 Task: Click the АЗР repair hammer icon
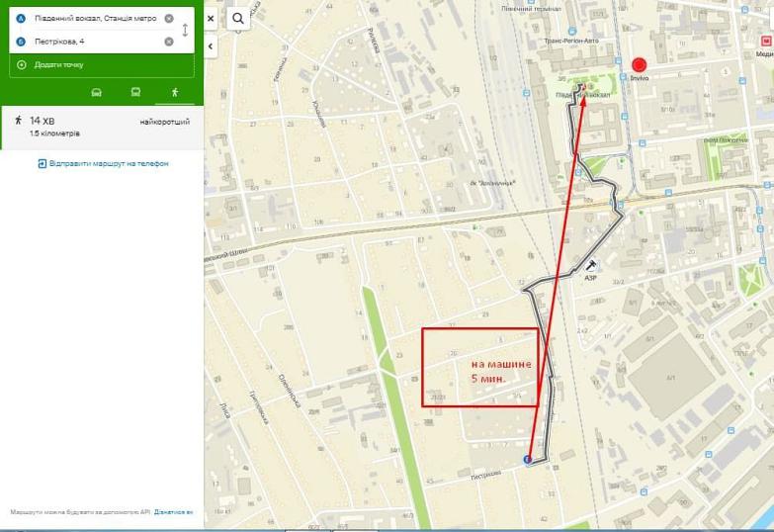point(590,266)
